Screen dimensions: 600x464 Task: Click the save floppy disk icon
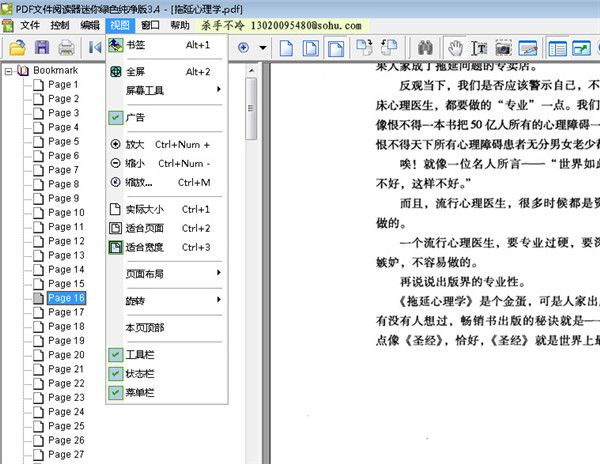(41, 47)
